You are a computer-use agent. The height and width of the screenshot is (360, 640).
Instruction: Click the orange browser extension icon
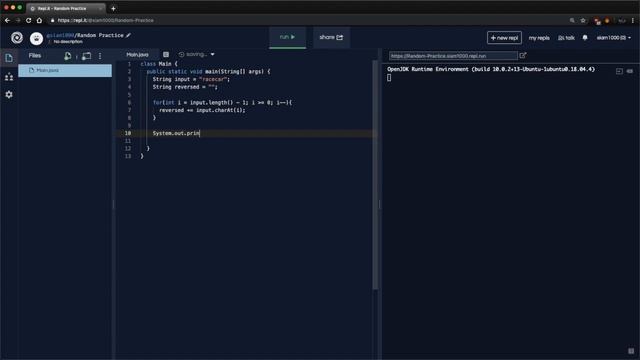(x=607, y=20)
